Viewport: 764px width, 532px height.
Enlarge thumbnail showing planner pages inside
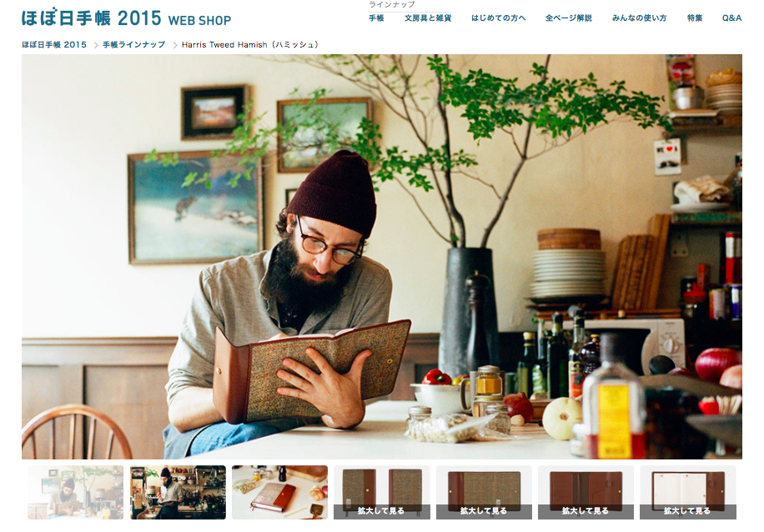[x=687, y=493]
